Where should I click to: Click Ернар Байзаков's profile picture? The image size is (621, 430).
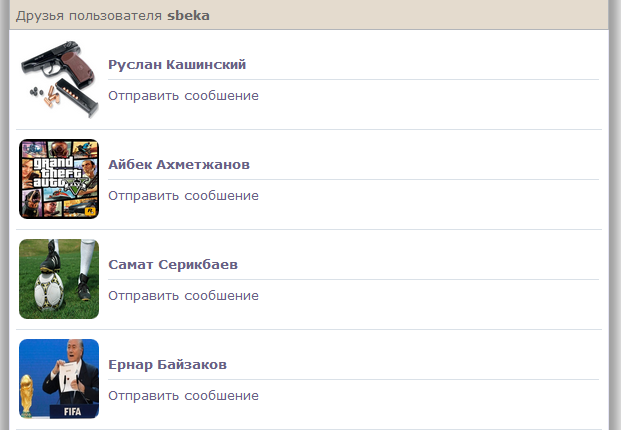(59, 379)
